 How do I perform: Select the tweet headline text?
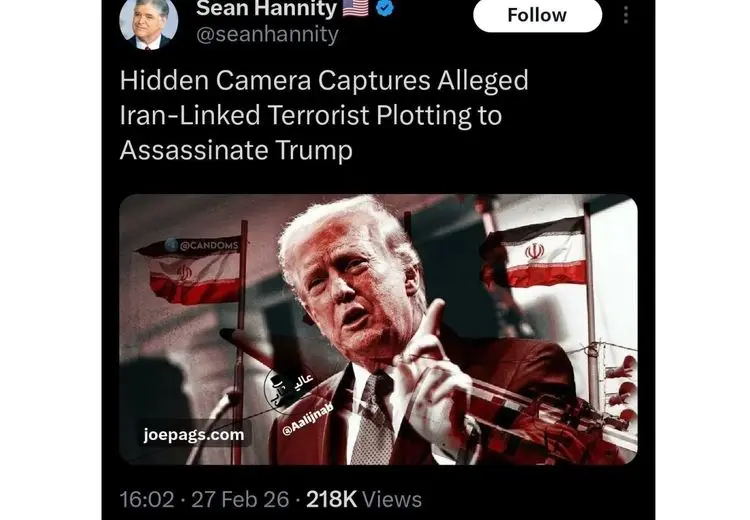point(324,115)
